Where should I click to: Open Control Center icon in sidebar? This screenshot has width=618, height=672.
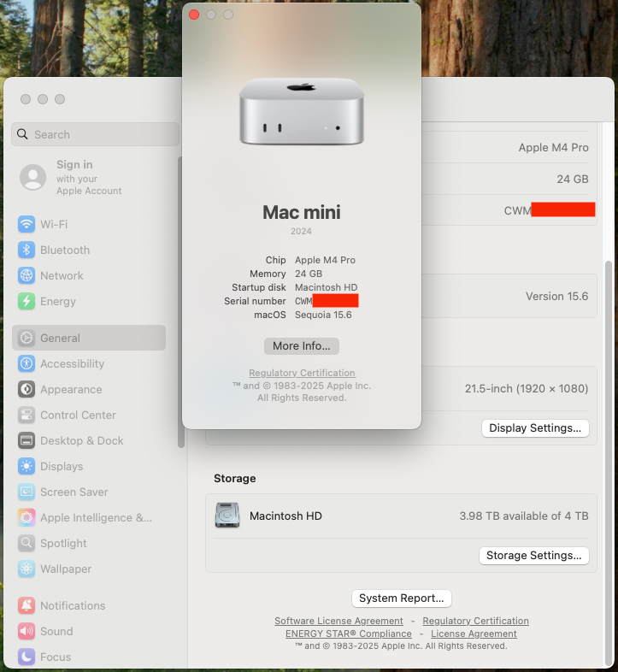[x=26, y=415]
